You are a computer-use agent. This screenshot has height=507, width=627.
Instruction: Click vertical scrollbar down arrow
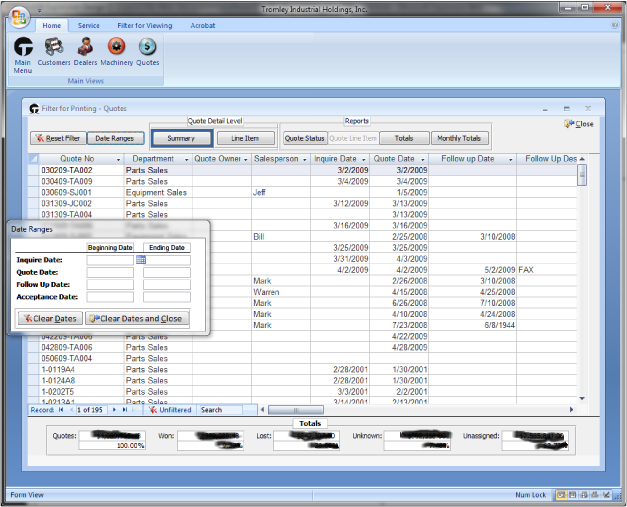(582, 399)
